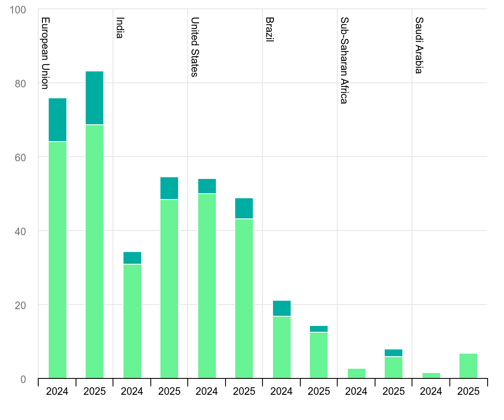Click the Brazil category label
Viewport: 504px width, 420px height.
point(270,29)
